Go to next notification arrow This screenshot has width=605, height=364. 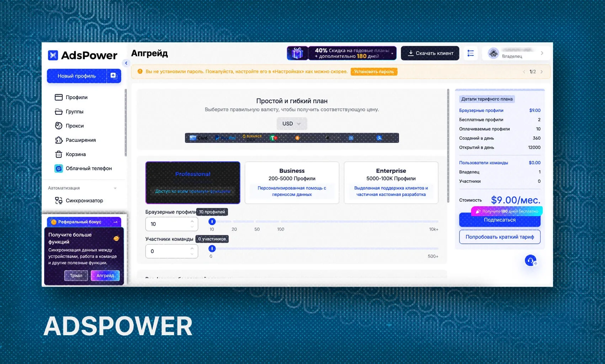click(542, 71)
